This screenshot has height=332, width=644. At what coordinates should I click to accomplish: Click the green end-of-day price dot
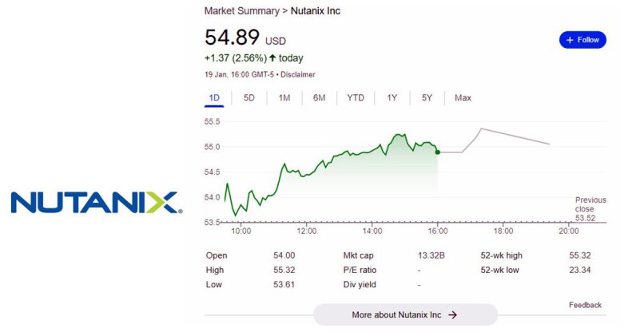(437, 152)
